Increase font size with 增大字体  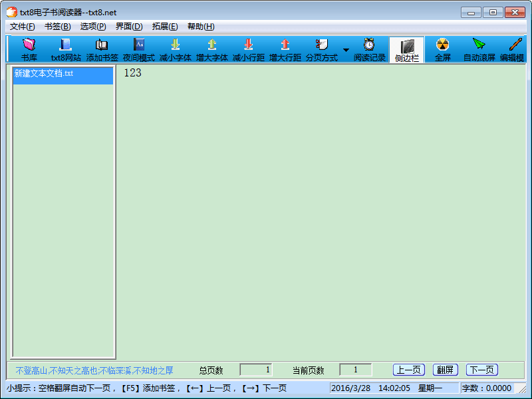212,49
